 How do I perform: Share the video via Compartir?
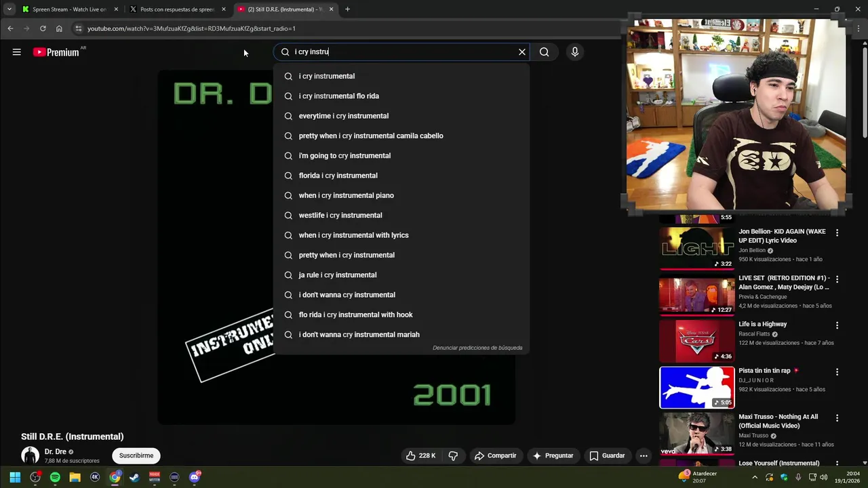pos(496,455)
